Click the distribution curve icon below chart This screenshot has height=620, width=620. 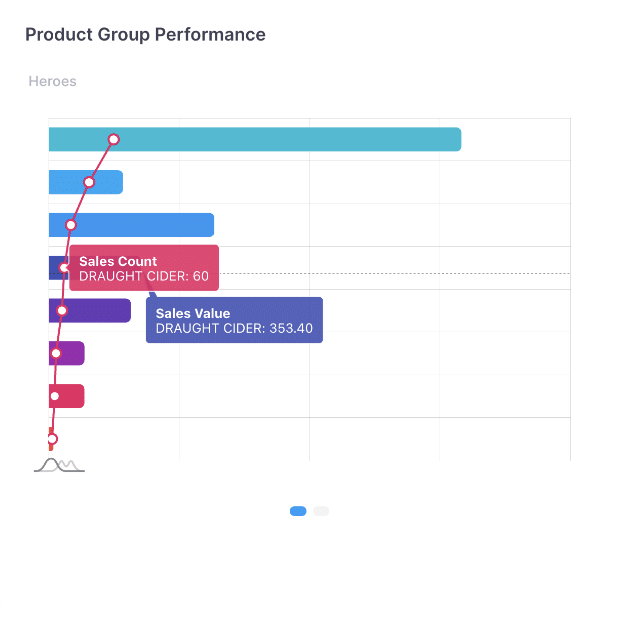[x=59, y=465]
